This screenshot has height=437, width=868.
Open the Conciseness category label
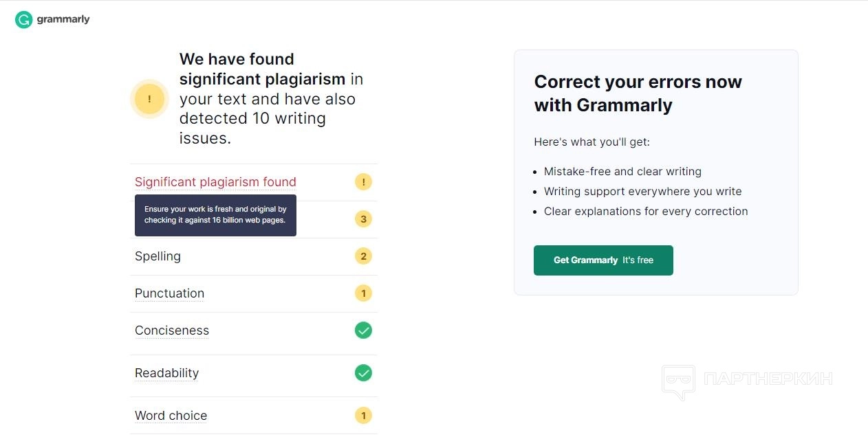[x=172, y=330]
